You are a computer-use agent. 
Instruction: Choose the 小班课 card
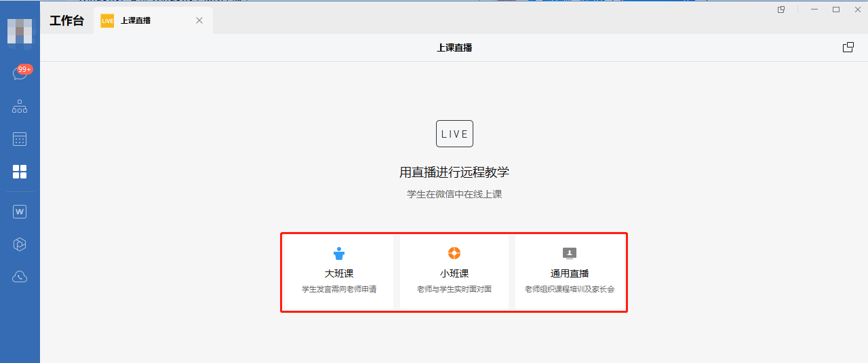[x=454, y=272]
